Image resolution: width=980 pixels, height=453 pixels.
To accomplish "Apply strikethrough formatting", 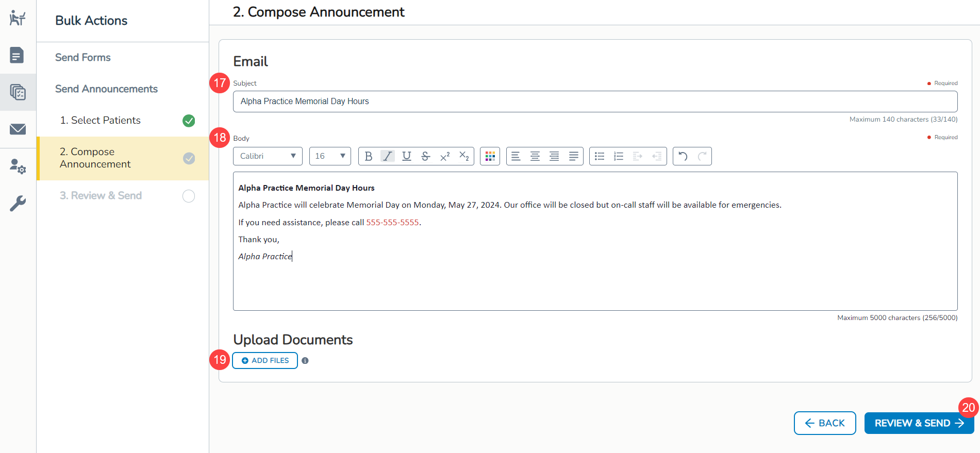I will point(425,156).
